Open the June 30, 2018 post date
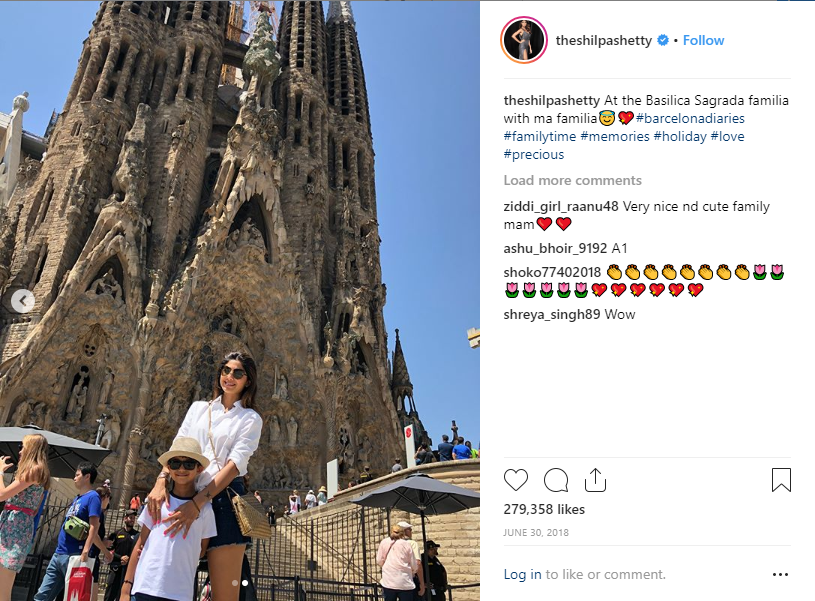The image size is (815, 601). tap(536, 532)
